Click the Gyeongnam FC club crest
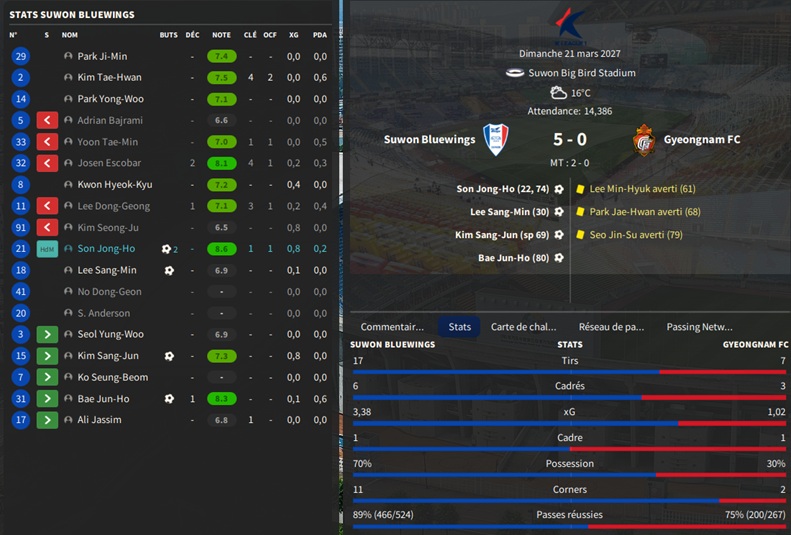Screen dimensions: 791x535 click(644, 140)
